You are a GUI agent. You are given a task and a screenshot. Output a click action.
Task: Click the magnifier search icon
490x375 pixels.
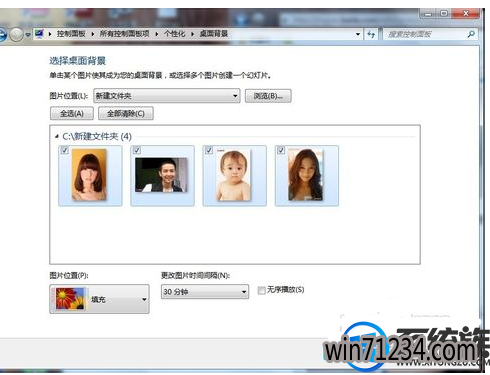click(471, 34)
